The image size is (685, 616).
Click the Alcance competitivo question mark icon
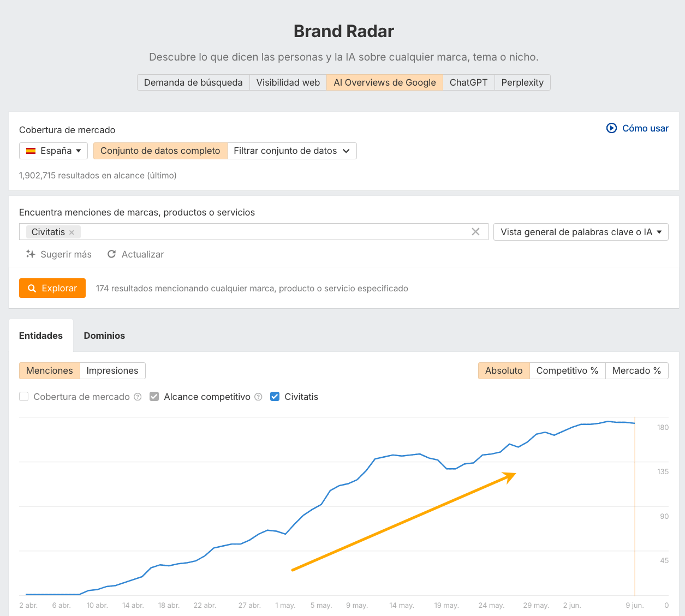pyautogui.click(x=258, y=397)
